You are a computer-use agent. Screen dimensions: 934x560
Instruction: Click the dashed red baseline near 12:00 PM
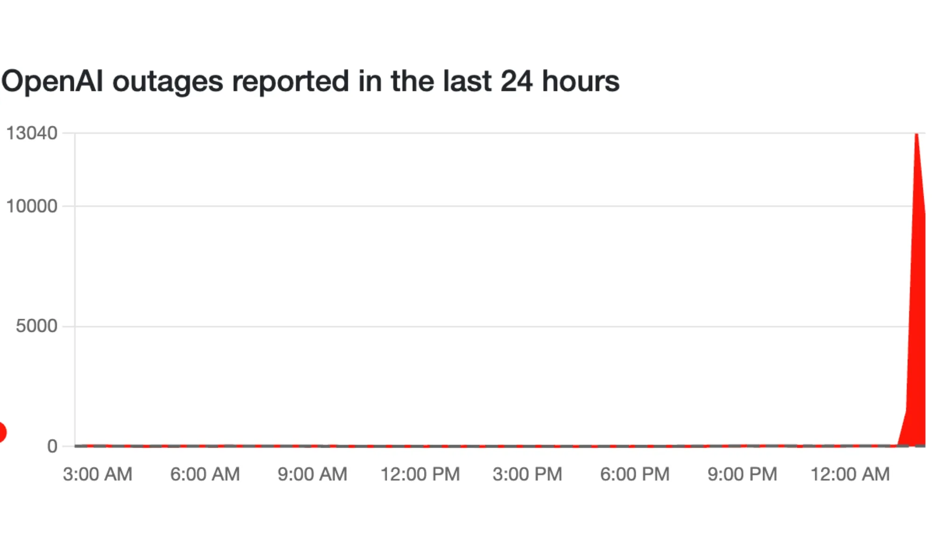[x=420, y=446]
